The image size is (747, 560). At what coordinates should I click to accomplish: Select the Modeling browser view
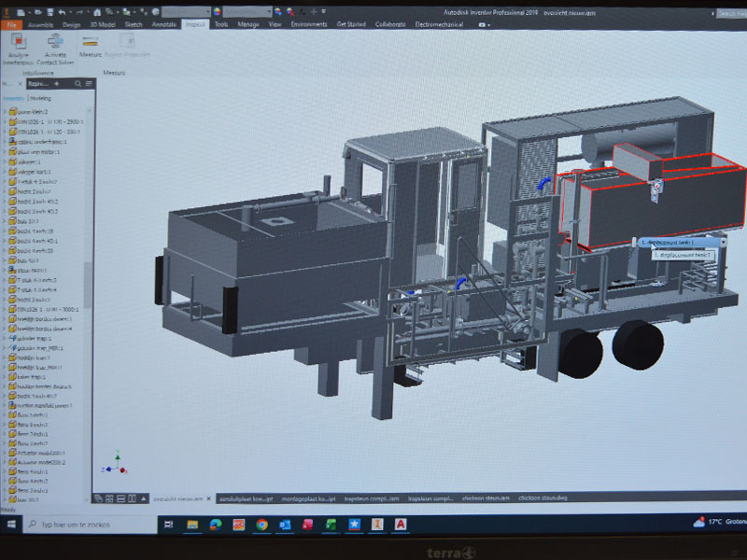pos(40,99)
